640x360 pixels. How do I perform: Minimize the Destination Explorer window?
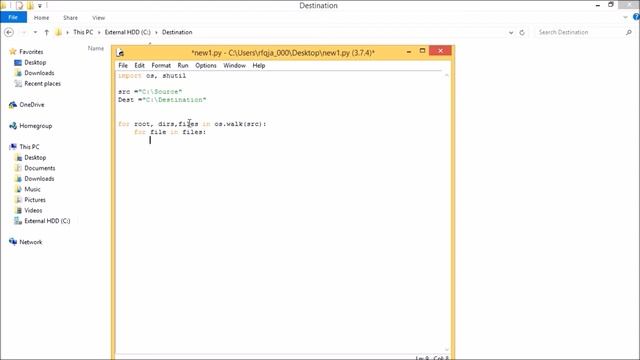coord(598,5)
